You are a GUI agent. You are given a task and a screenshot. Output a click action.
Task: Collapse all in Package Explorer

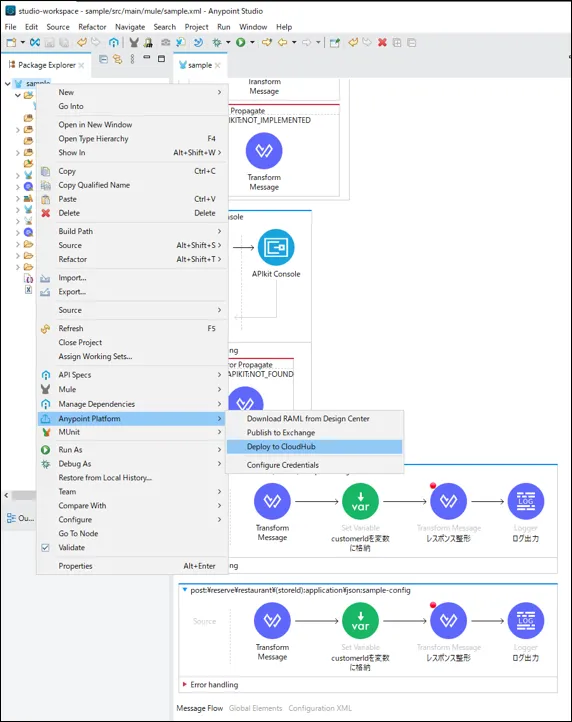pyautogui.click(x=104, y=59)
